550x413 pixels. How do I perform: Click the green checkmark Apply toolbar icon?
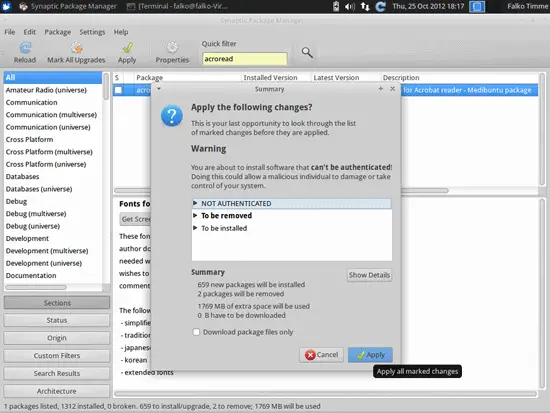[127, 47]
